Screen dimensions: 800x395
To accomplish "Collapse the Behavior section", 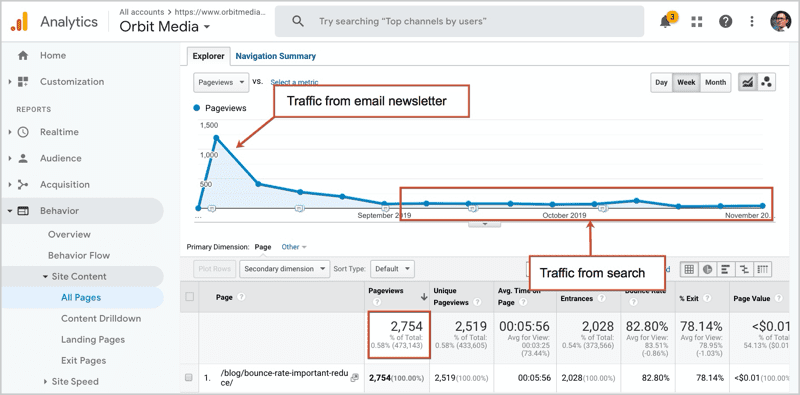I will tap(9, 211).
